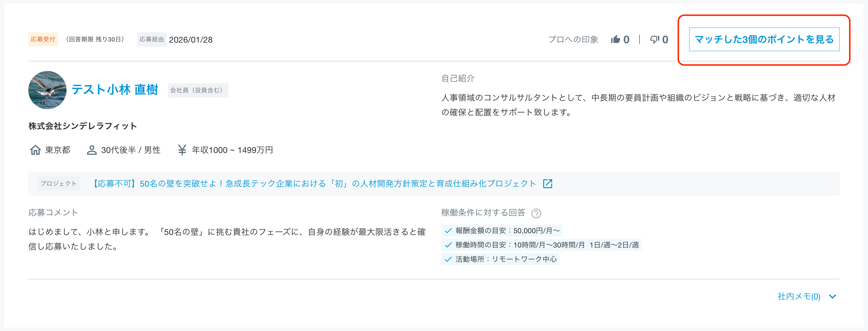Click the yen icon beside 年収1000

[182, 150]
